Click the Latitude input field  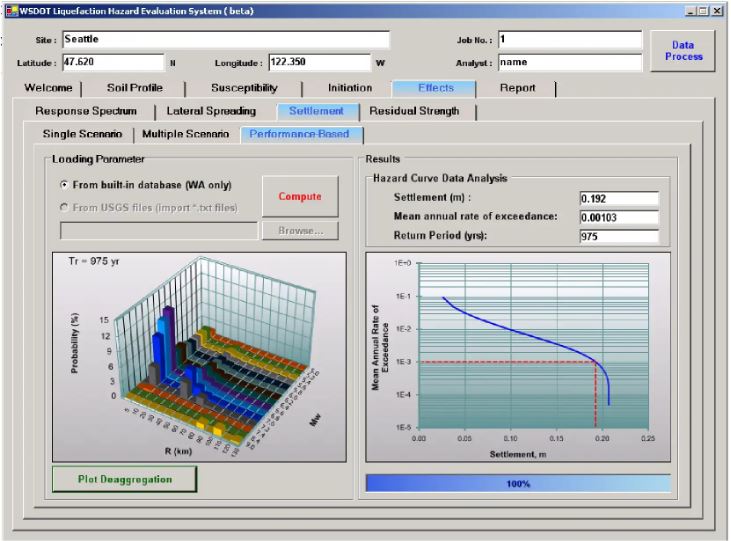click(112, 62)
